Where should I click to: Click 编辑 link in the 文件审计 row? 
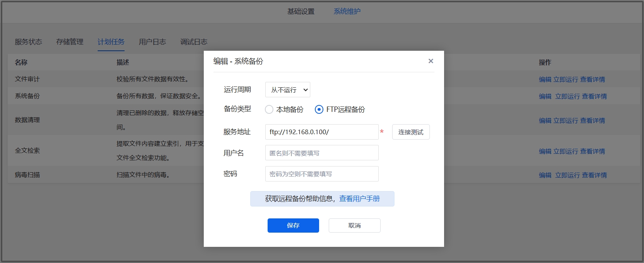545,80
